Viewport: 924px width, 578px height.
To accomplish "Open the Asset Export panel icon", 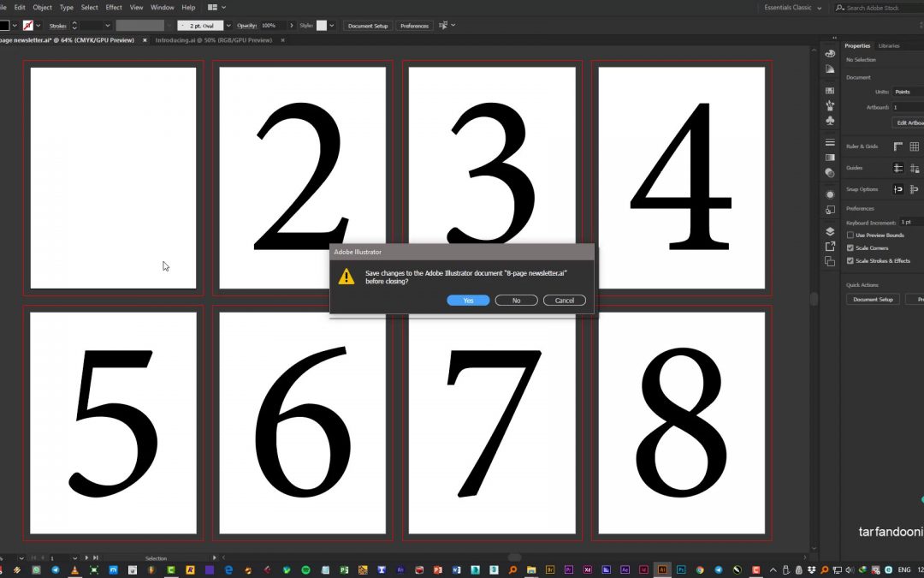I will click(830, 247).
